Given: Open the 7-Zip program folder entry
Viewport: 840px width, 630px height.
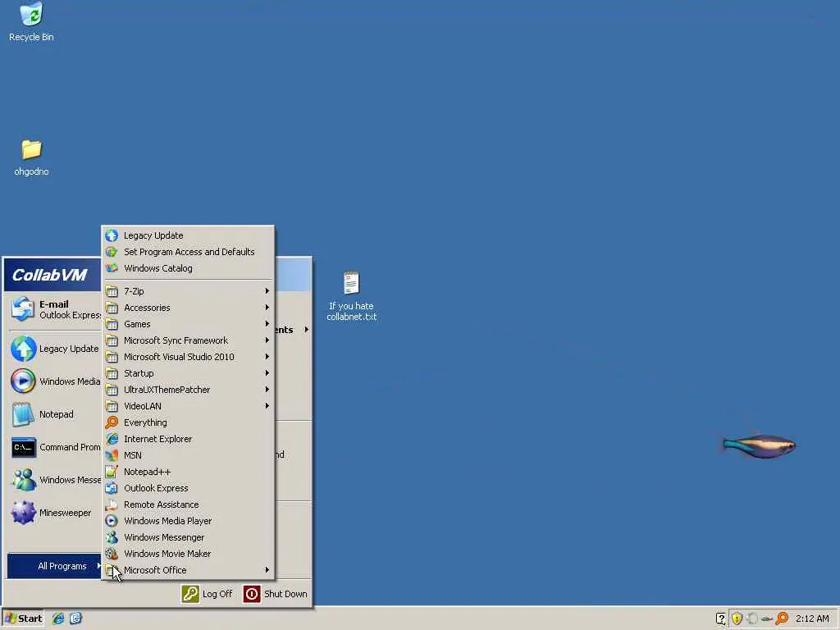Looking at the screenshot, I should coord(188,291).
